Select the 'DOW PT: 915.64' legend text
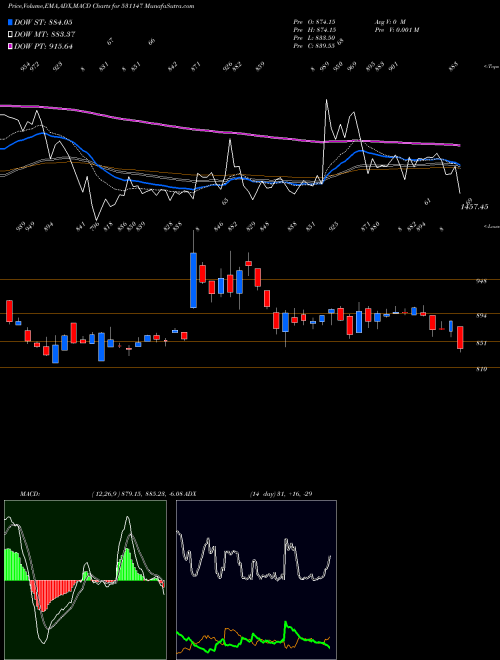 point(43,46)
